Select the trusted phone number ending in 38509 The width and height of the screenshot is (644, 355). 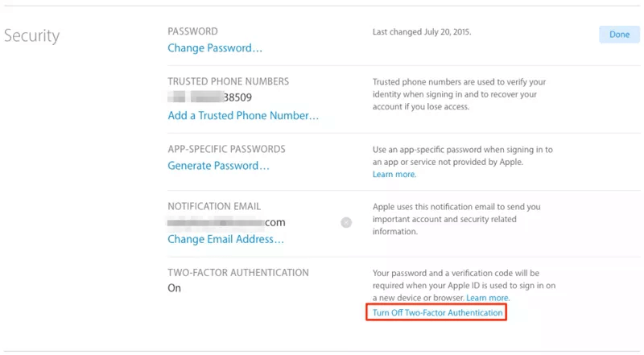[x=216, y=98]
